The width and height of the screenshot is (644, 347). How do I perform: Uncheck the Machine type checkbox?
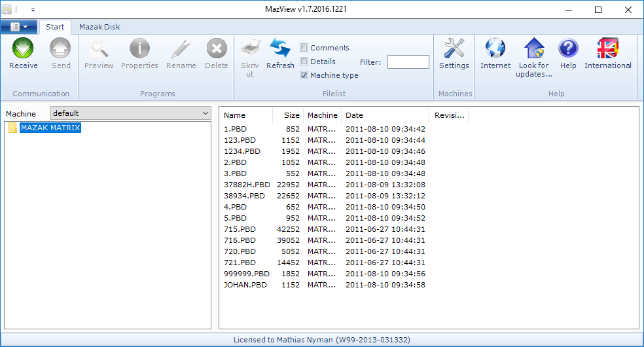tap(304, 75)
